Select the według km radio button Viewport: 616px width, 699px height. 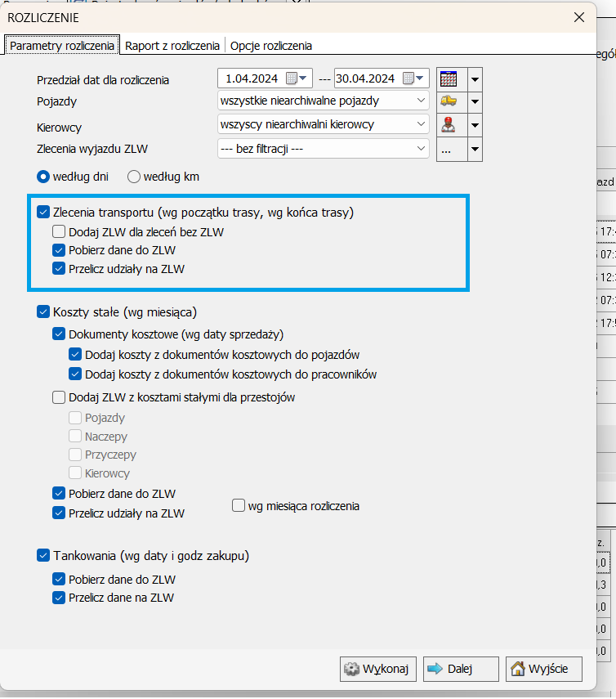point(134,176)
